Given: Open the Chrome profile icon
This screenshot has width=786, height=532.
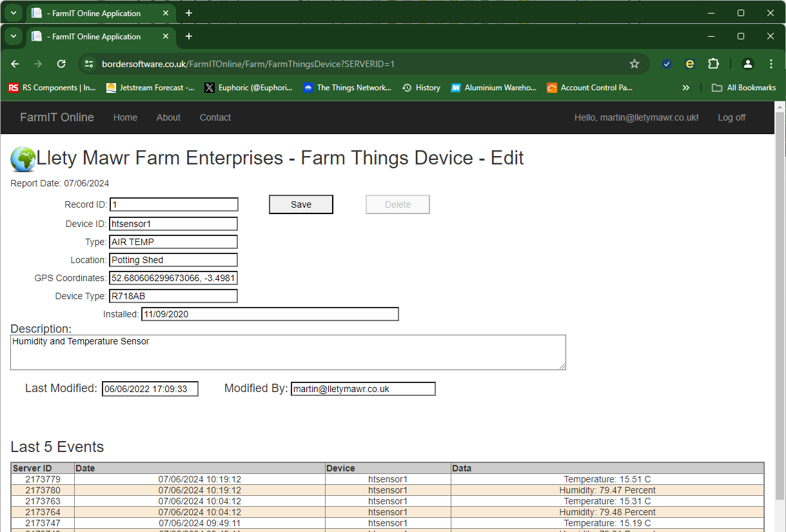Looking at the screenshot, I should click(x=748, y=64).
